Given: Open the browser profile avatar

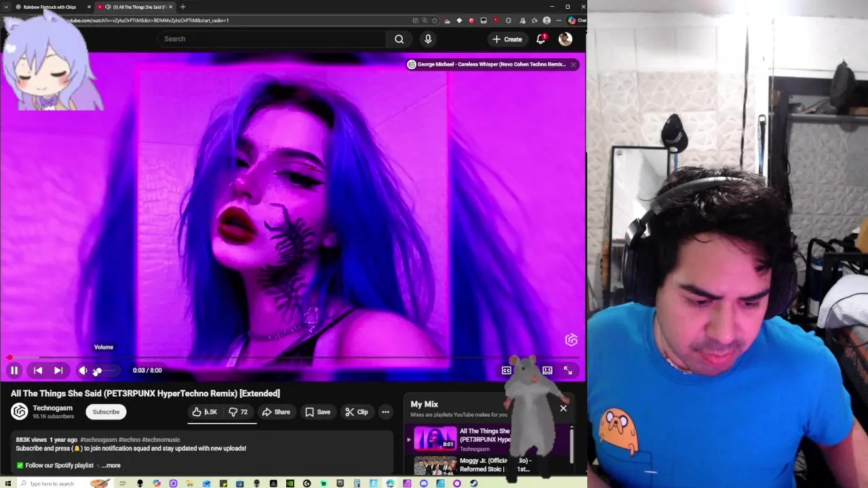Looking at the screenshot, I should [x=547, y=20].
